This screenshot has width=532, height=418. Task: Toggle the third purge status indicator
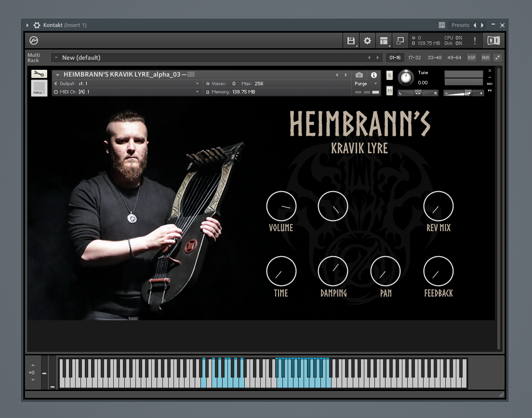375,92
